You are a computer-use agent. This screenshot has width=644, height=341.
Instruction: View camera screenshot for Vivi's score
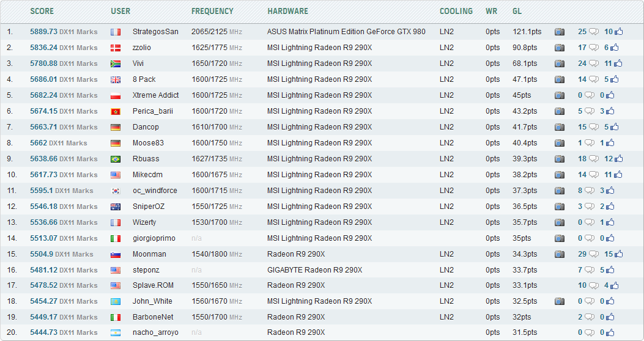tap(560, 64)
